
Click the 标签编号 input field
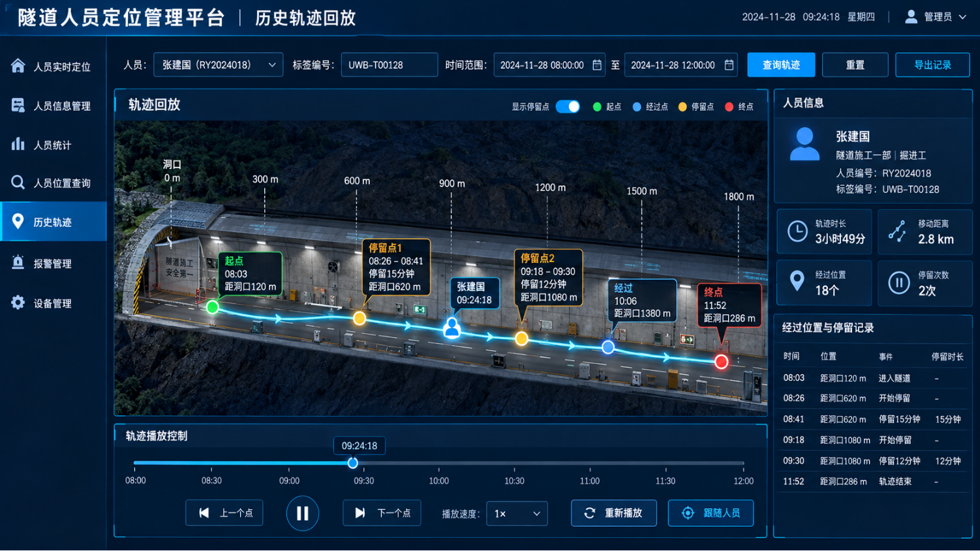[389, 65]
